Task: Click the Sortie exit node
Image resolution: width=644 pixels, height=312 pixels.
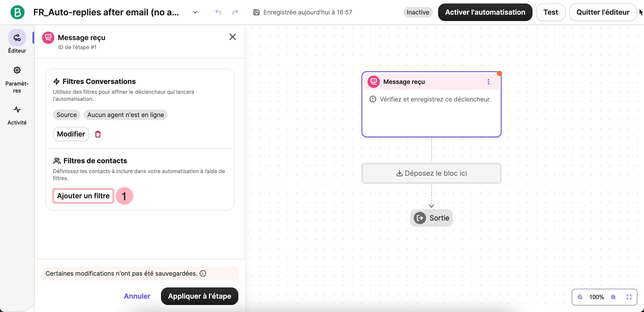Action: point(431,218)
